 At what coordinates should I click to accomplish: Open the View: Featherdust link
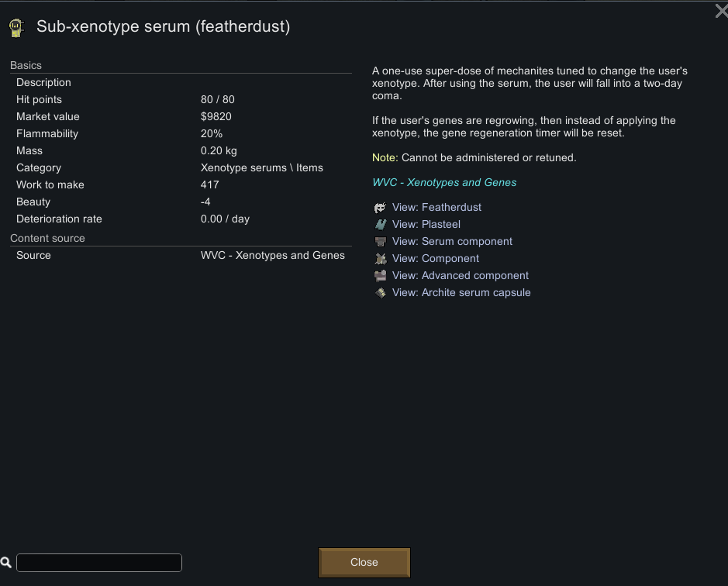point(436,208)
